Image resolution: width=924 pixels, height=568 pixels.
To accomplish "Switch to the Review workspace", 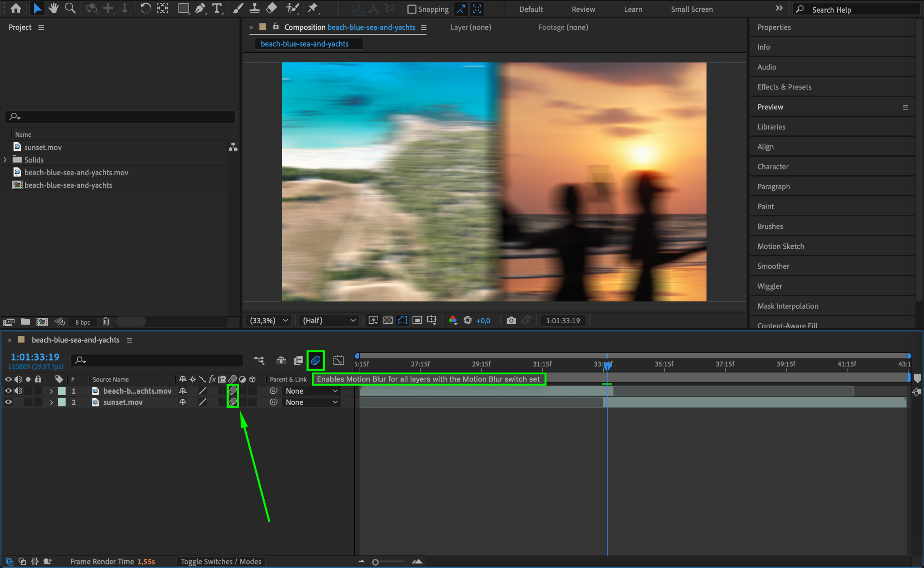I will click(583, 9).
